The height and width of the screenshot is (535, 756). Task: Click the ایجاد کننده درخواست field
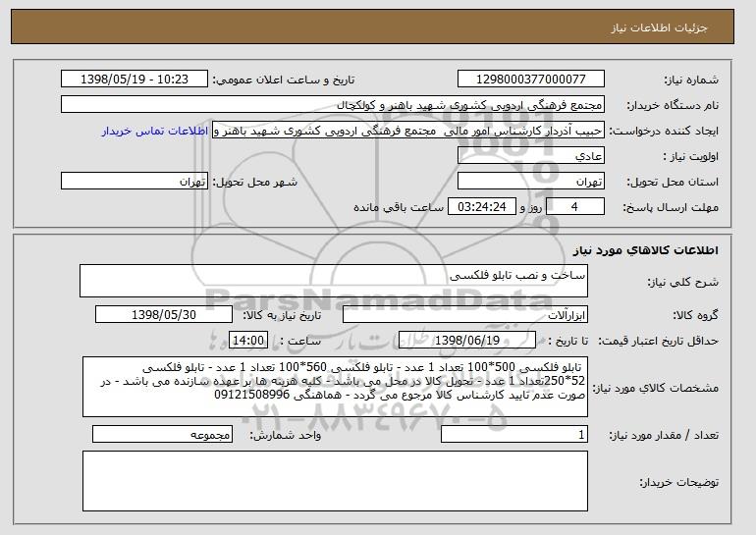click(408, 131)
